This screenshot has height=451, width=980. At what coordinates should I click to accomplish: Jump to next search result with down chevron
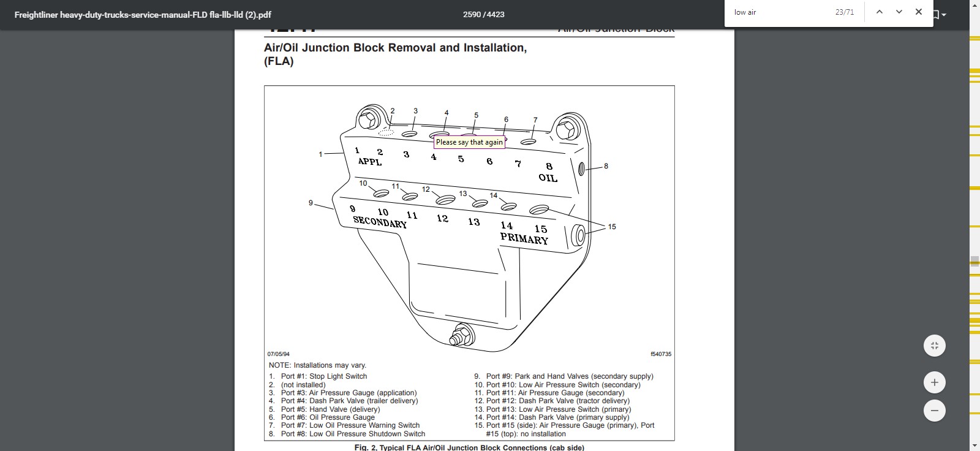899,12
